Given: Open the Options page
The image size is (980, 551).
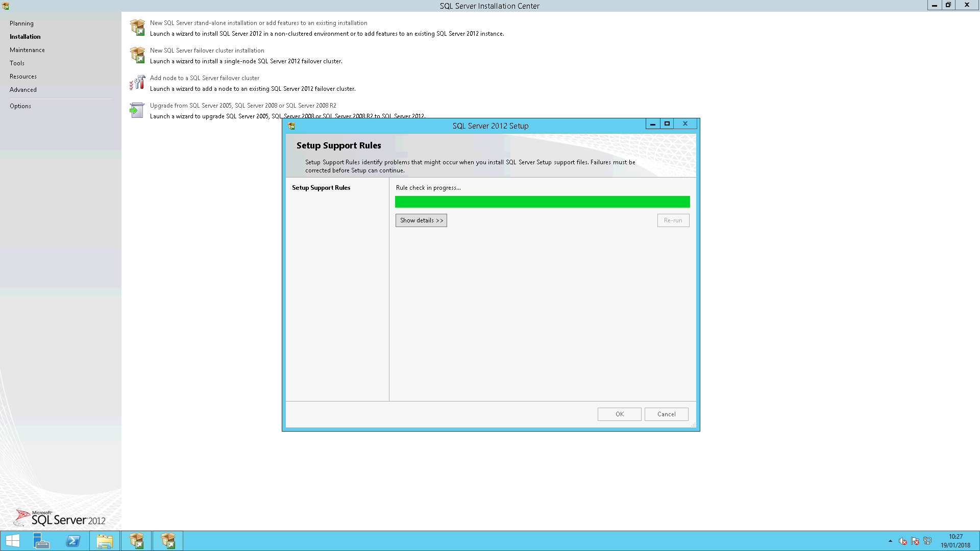Looking at the screenshot, I should pos(20,106).
